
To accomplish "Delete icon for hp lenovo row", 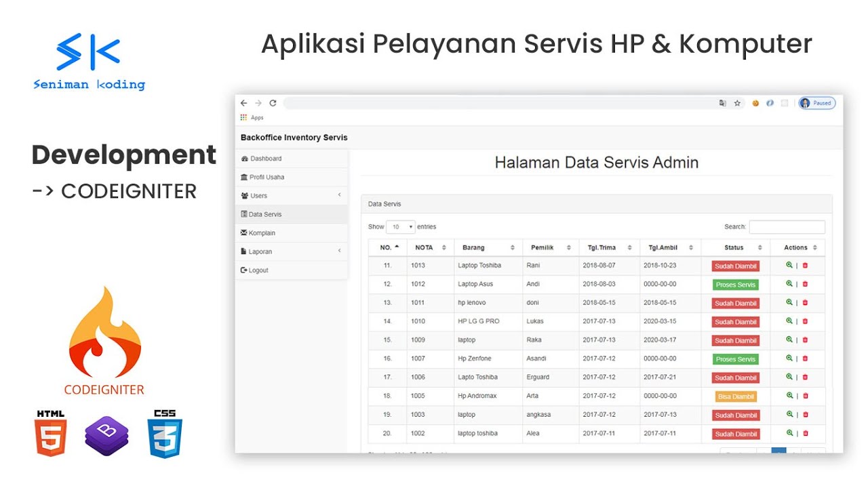I will (x=806, y=303).
